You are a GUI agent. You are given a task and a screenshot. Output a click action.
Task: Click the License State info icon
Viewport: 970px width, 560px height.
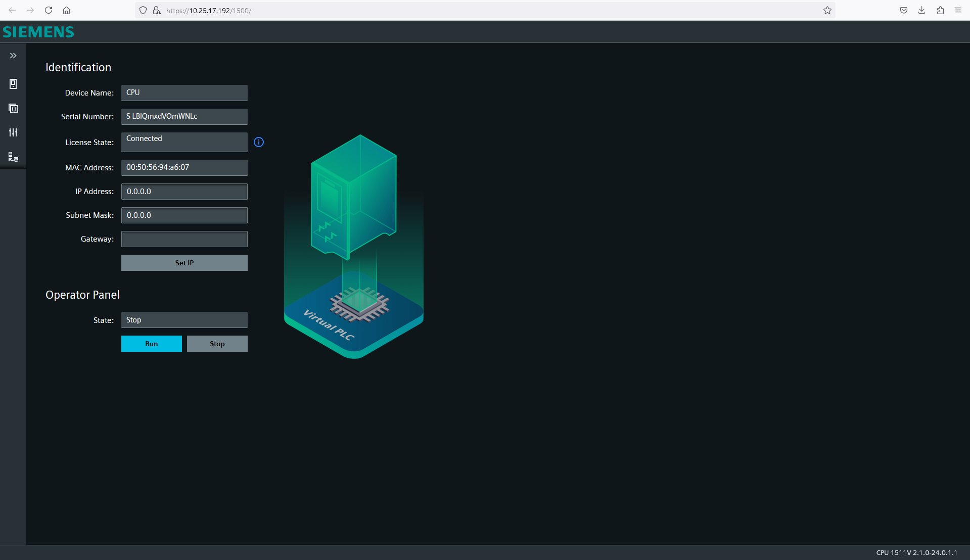coord(259,142)
